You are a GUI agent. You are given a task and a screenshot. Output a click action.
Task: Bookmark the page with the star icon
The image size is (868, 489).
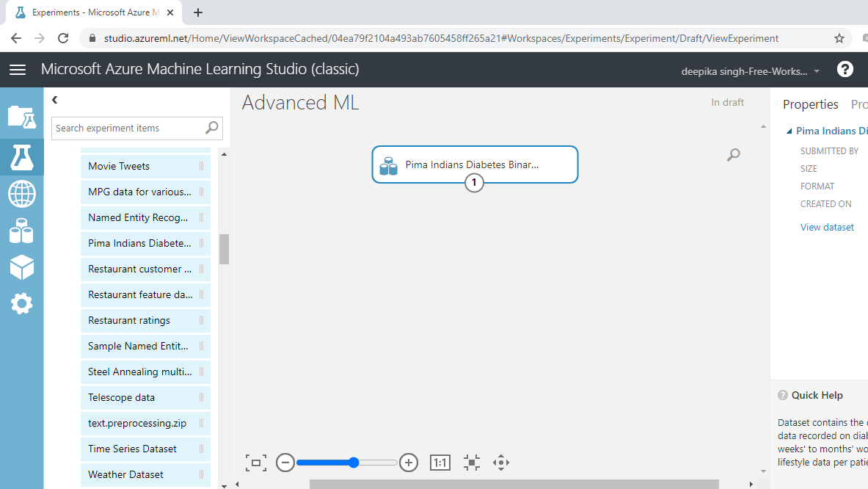click(x=839, y=38)
